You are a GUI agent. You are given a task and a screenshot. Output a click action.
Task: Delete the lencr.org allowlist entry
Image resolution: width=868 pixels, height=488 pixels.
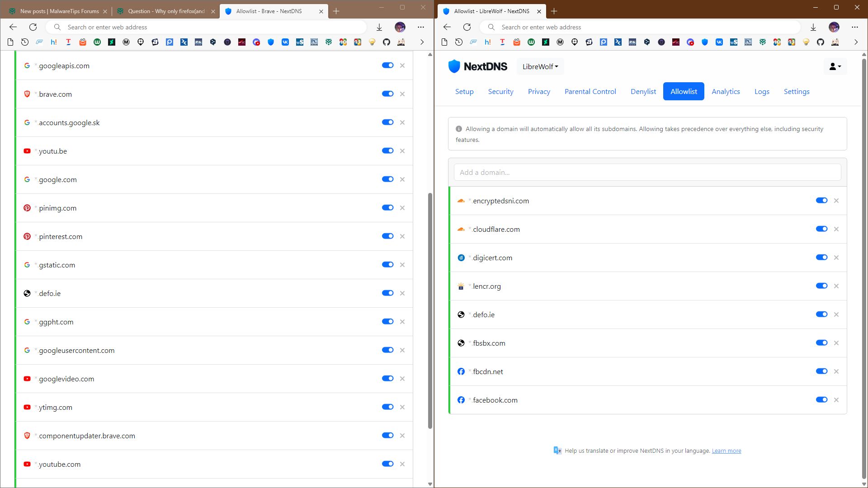836,286
